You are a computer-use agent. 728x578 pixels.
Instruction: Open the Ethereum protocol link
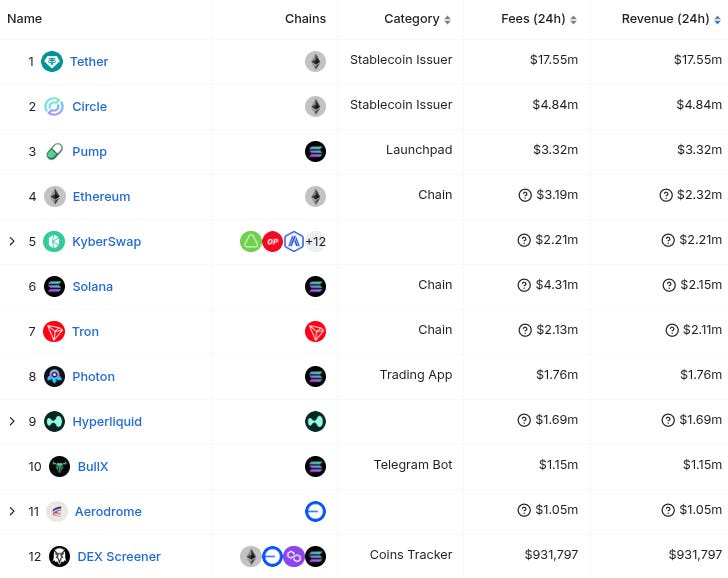click(x=101, y=196)
